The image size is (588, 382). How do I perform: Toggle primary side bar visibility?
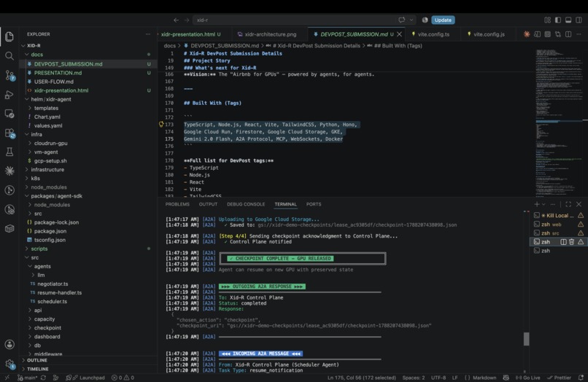pos(558,20)
